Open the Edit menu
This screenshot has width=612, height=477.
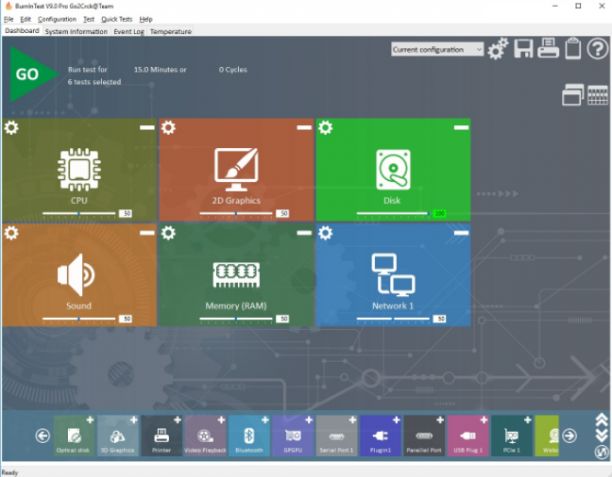(25, 19)
